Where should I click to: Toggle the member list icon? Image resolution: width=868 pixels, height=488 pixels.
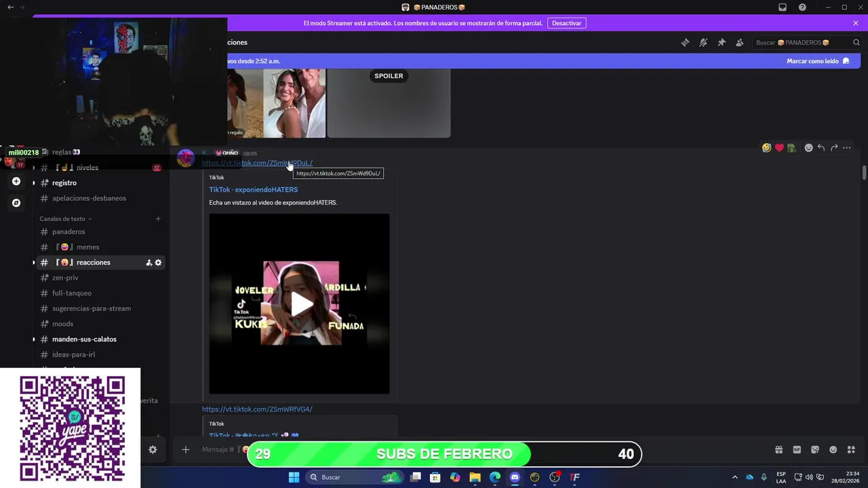click(x=740, y=43)
